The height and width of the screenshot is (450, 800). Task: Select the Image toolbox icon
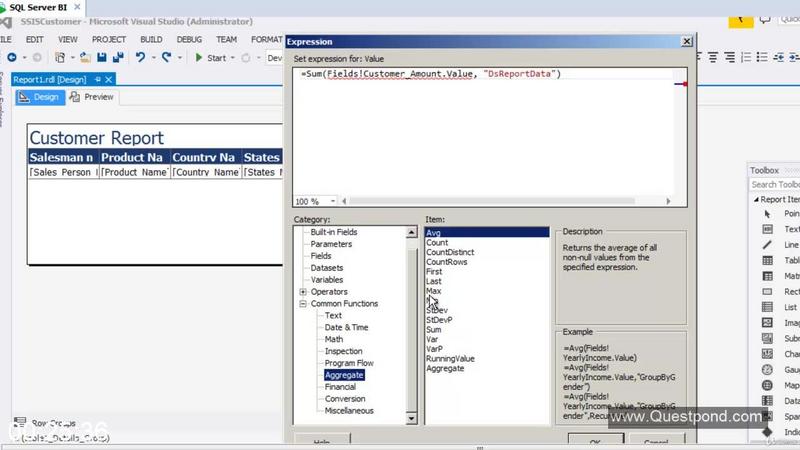[767, 322]
